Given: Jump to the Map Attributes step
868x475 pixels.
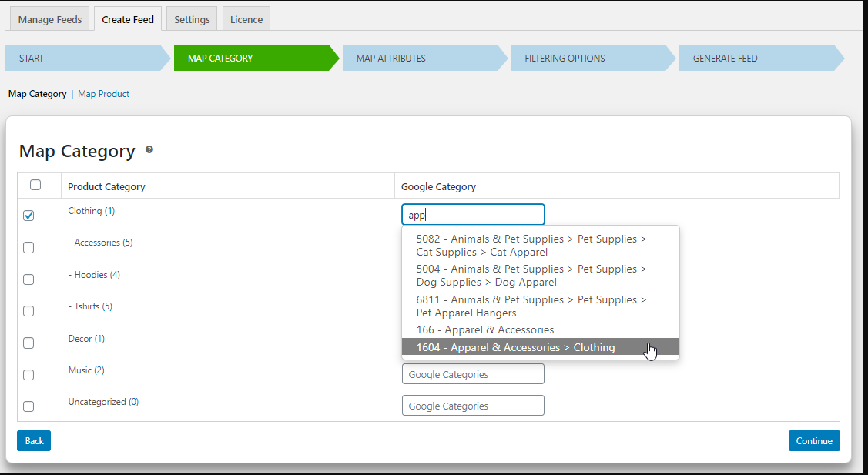Looking at the screenshot, I should pyautogui.click(x=390, y=59).
